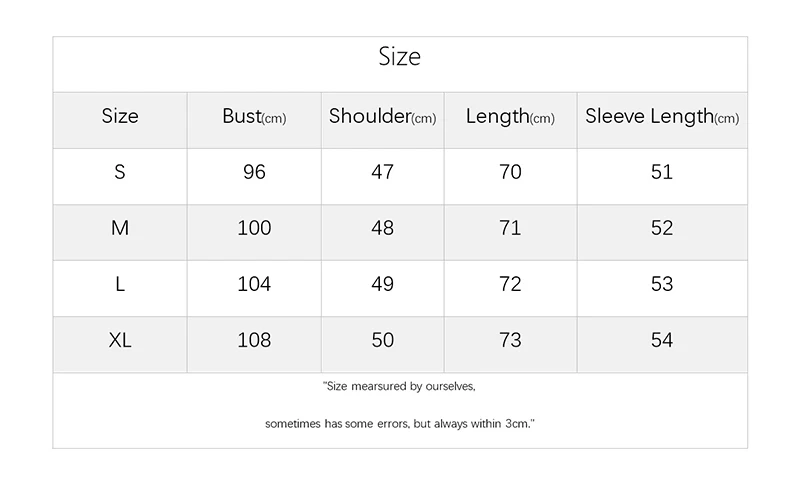Select the S size row label
This screenshot has height=482, width=800.
coord(120,172)
